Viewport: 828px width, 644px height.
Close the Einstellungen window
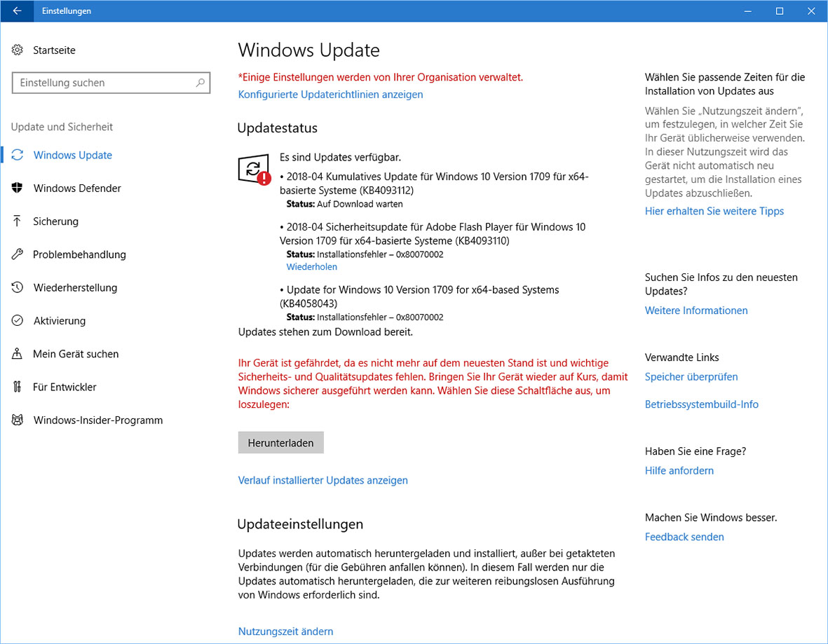pos(811,11)
